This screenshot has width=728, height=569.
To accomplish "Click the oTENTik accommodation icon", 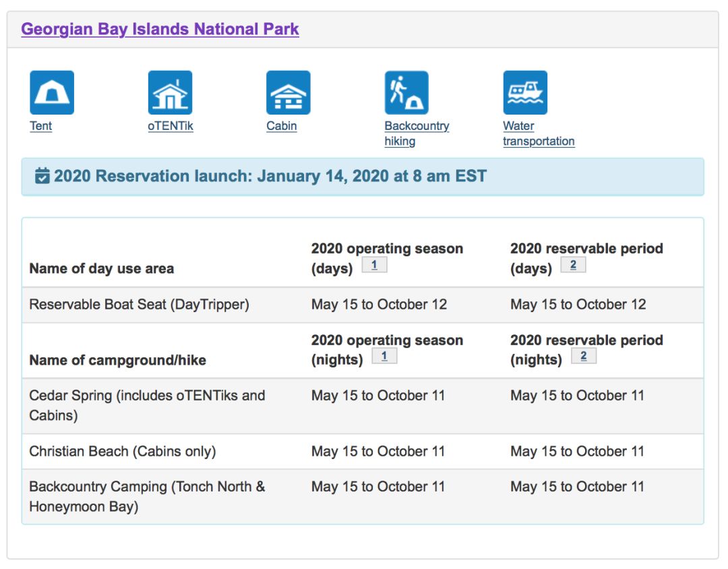I will click(x=170, y=93).
